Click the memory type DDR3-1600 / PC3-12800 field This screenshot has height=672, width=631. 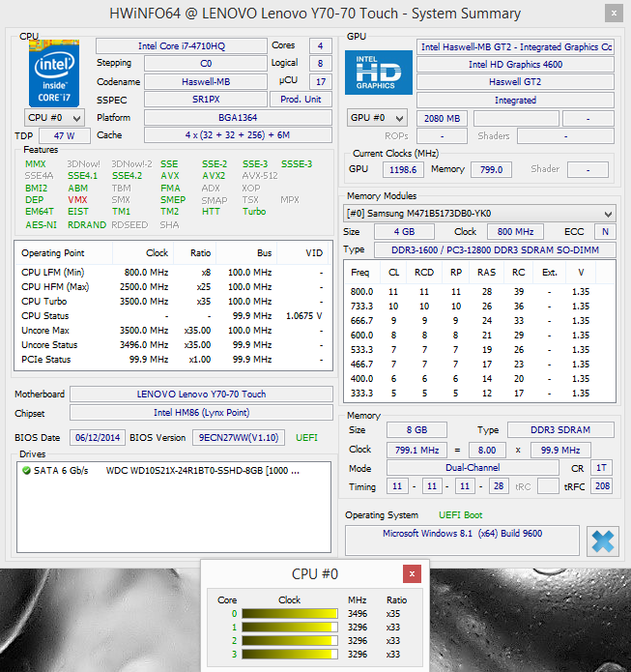pyautogui.click(x=495, y=249)
